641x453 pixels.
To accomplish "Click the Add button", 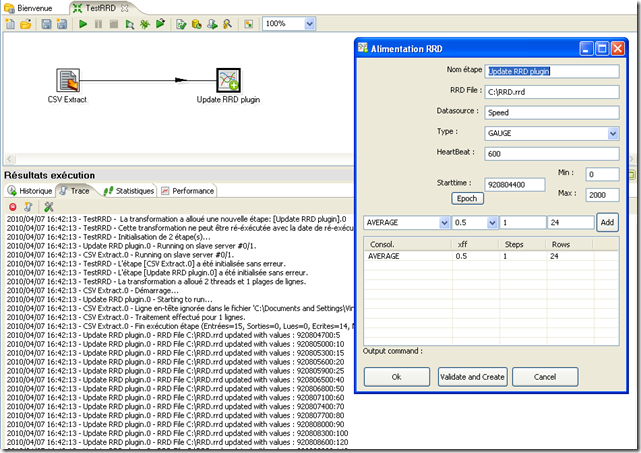I will 607,223.
